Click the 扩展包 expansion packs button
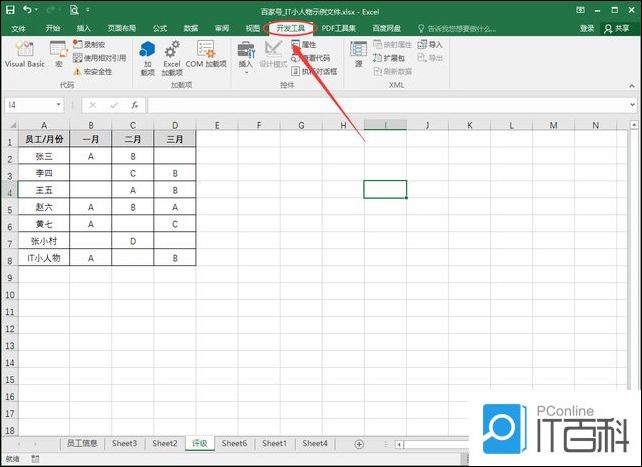 389,58
